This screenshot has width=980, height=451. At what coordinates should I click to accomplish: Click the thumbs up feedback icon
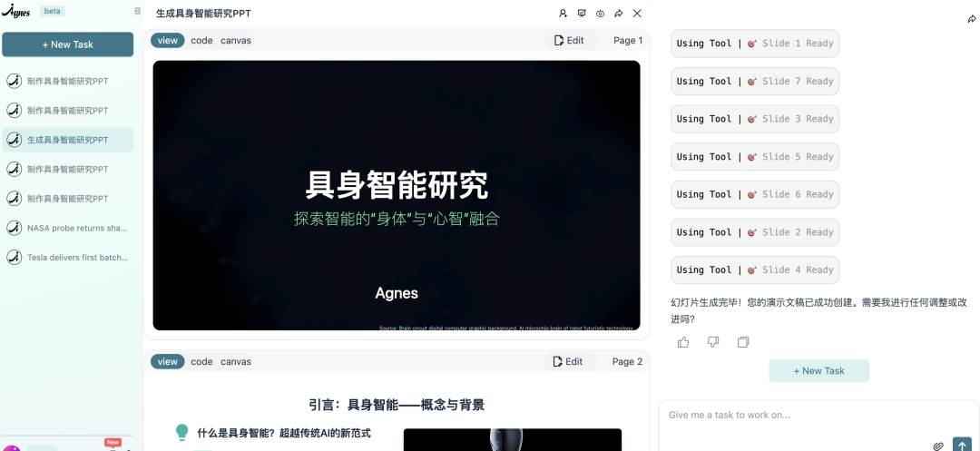(683, 342)
